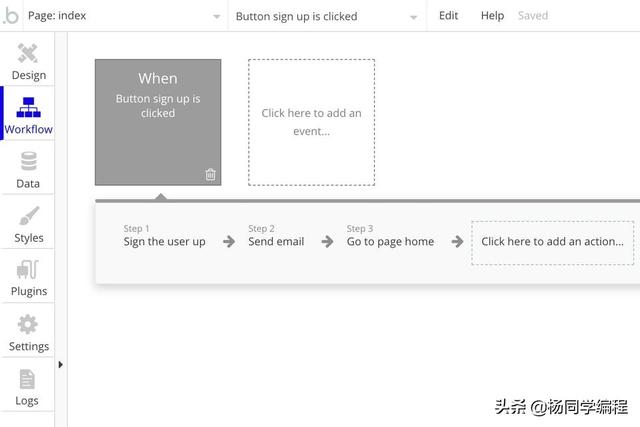Open the Design tab icon
The image size is (640, 427).
(x=28, y=53)
